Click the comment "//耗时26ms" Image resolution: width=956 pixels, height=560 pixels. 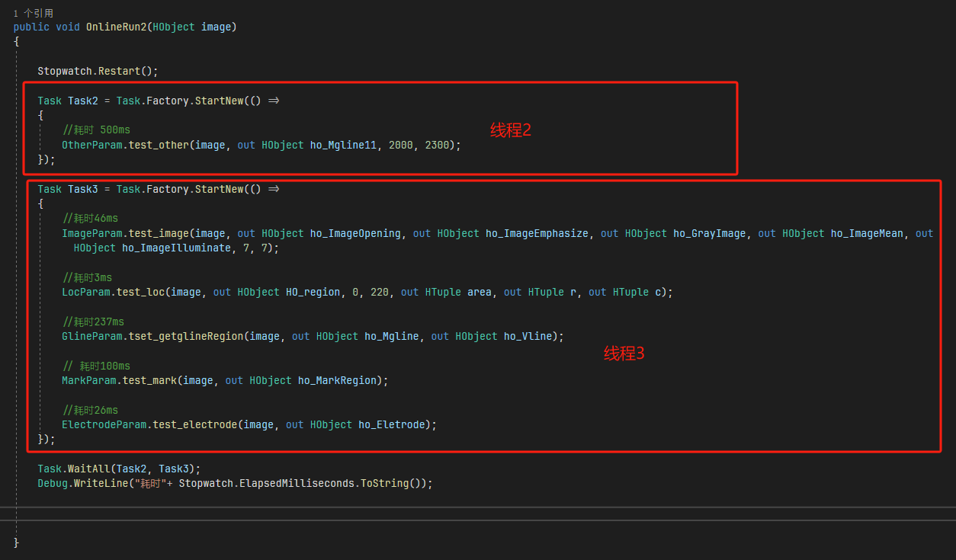(x=90, y=410)
